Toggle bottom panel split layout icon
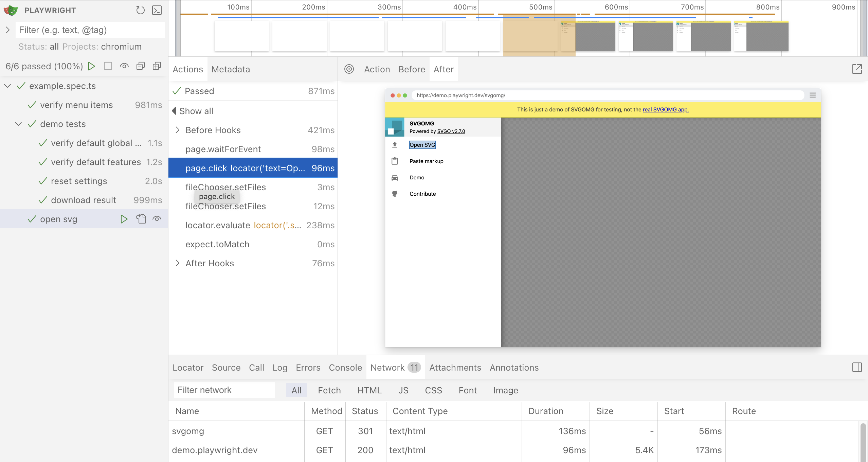 pos(857,367)
